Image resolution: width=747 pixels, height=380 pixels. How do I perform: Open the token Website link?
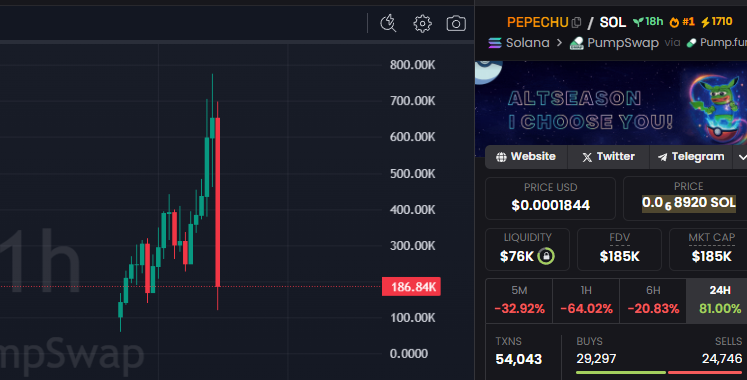coord(526,157)
